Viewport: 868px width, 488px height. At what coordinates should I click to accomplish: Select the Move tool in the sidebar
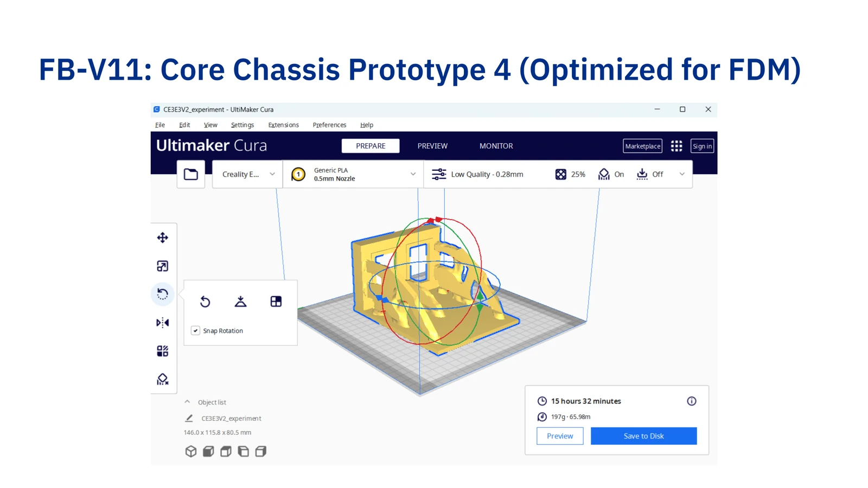(162, 237)
